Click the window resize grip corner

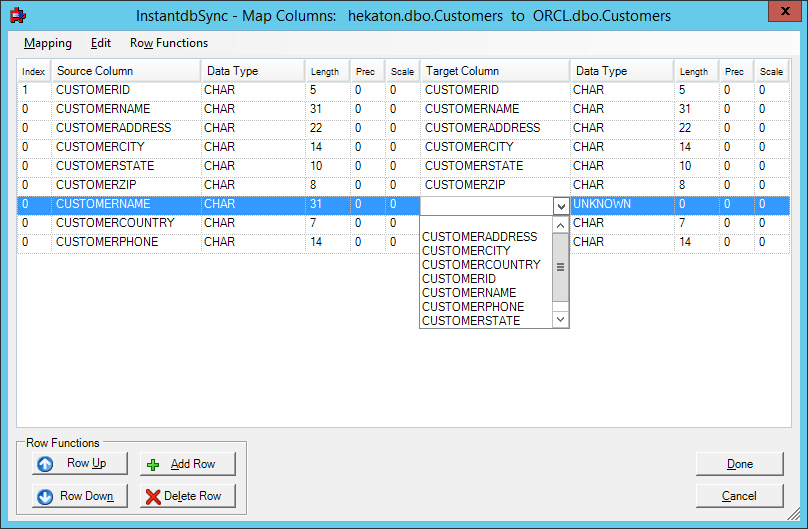click(x=794, y=514)
